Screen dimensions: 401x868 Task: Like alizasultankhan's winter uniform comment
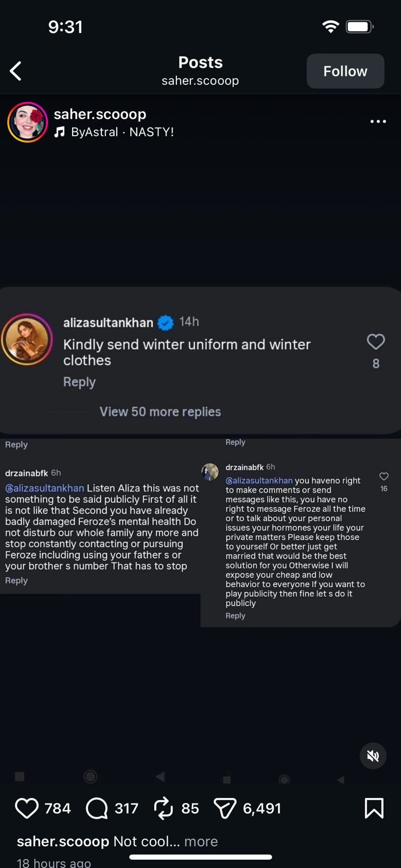pyautogui.click(x=375, y=342)
